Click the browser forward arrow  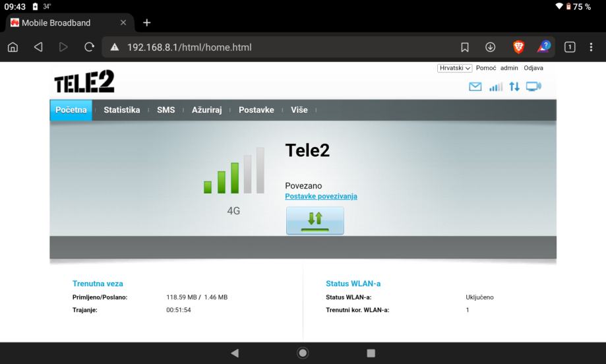[x=63, y=47]
